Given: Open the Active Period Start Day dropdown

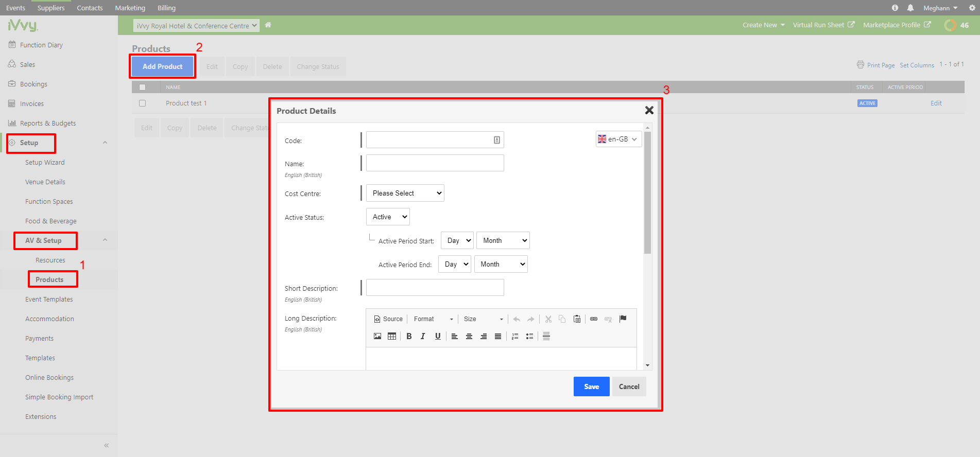Looking at the screenshot, I should click(x=457, y=240).
